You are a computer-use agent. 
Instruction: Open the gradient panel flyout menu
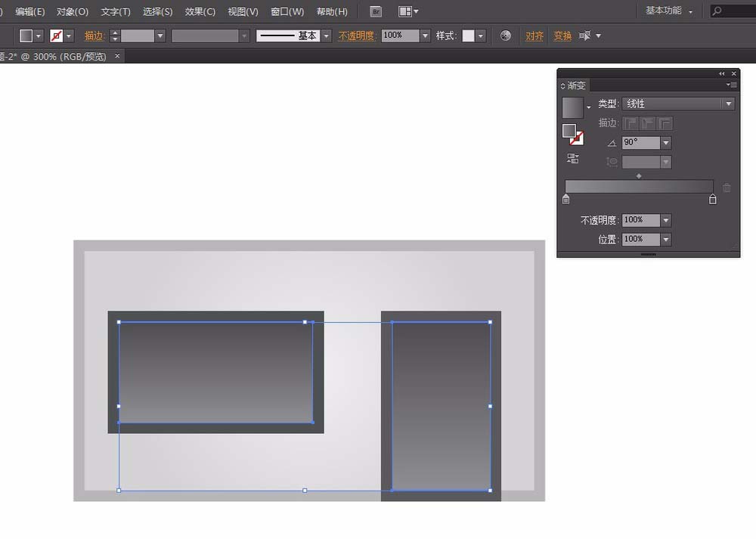click(x=731, y=85)
